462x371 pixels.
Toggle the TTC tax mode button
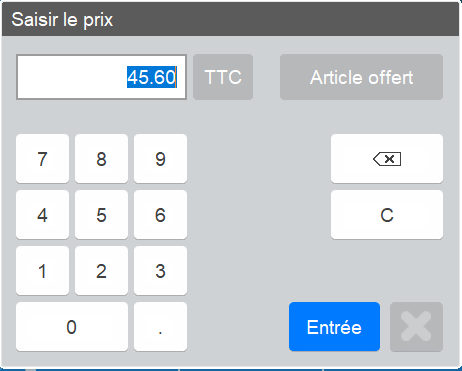223,77
